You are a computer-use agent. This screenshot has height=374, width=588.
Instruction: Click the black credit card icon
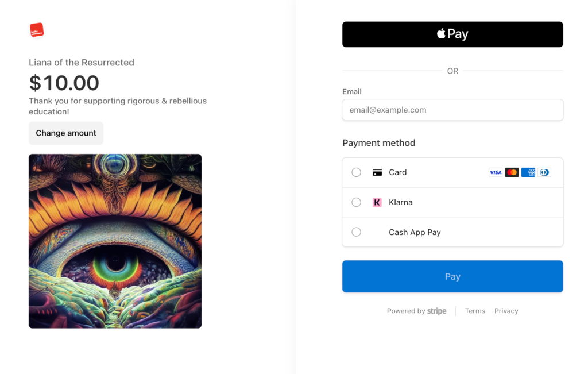click(377, 172)
